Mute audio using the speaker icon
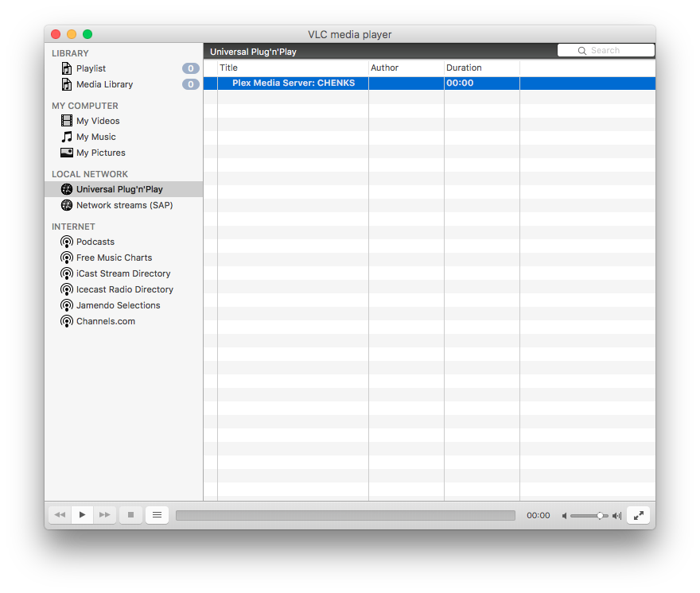This screenshot has height=593, width=700. click(565, 516)
